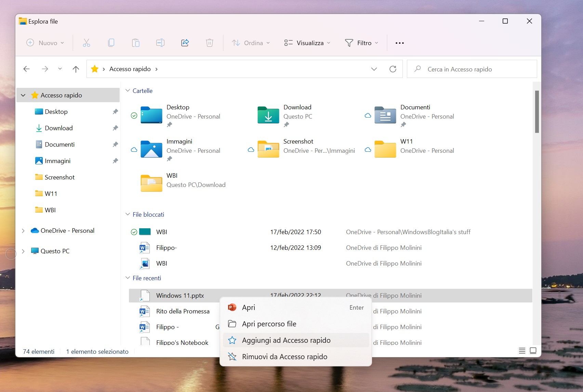The height and width of the screenshot is (392, 583).
Task: Click the Rename icon in toolbar
Action: pos(160,43)
